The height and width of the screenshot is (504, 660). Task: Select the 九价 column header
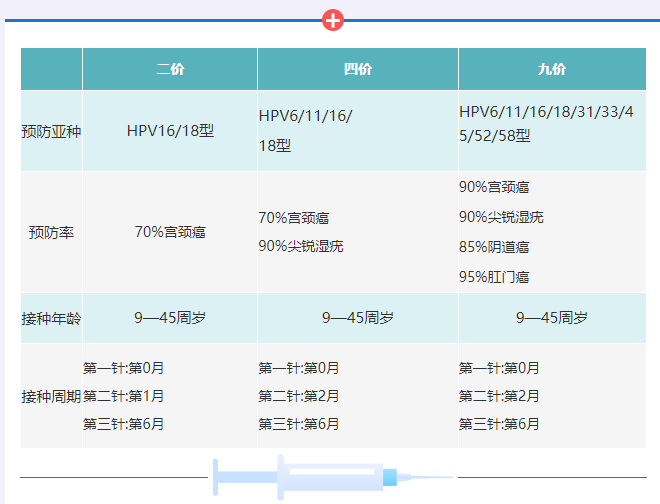pos(551,69)
